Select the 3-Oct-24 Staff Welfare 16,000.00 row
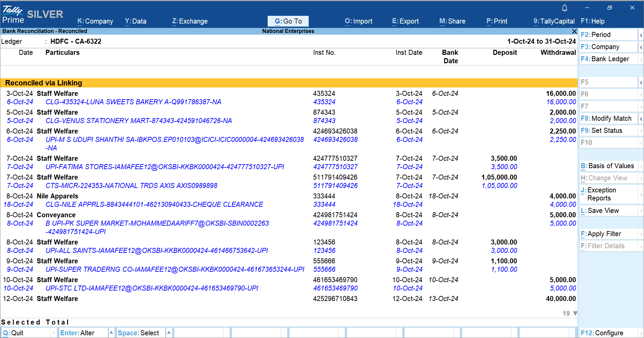The width and height of the screenshot is (644, 338). pos(289,93)
